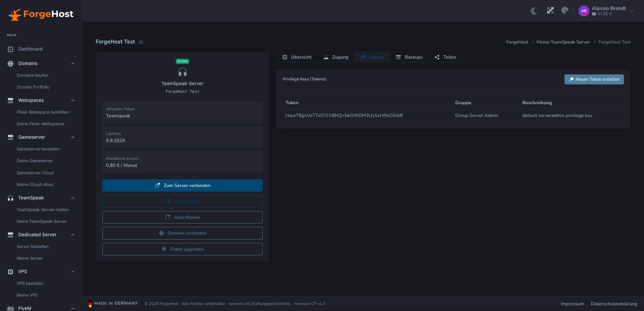Viewport: 644px width, 311px height.
Task: Click Group Server Admin cell
Action: click(477, 116)
